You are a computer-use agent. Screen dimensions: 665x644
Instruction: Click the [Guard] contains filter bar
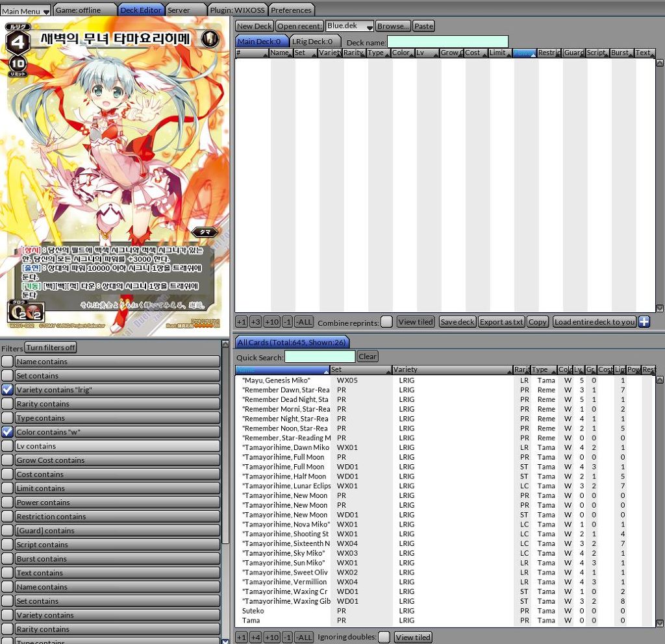(x=118, y=530)
